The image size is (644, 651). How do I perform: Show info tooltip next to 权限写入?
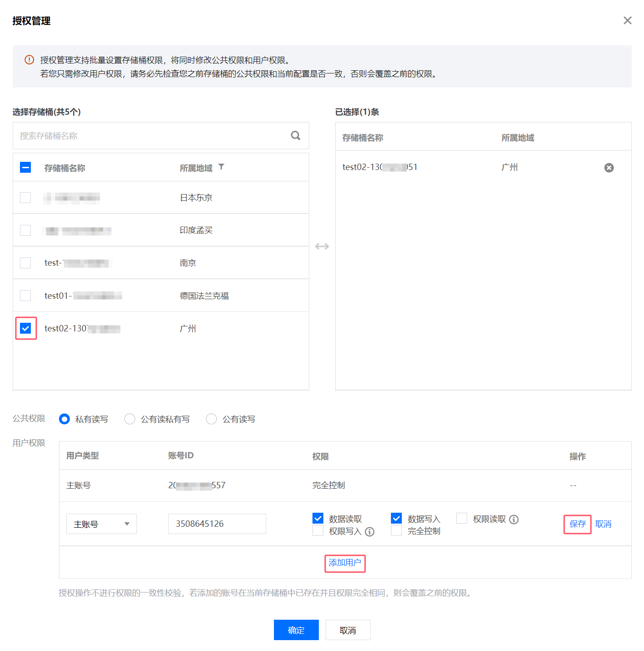tap(370, 532)
